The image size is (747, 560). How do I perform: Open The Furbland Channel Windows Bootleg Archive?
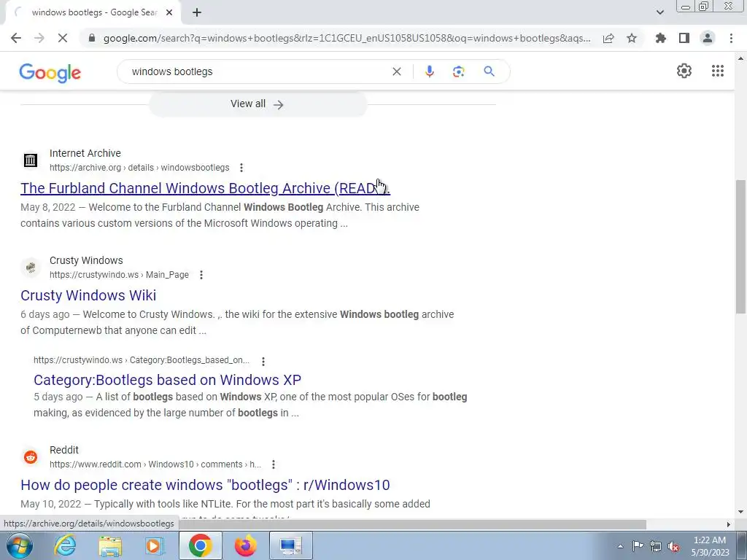(x=205, y=188)
